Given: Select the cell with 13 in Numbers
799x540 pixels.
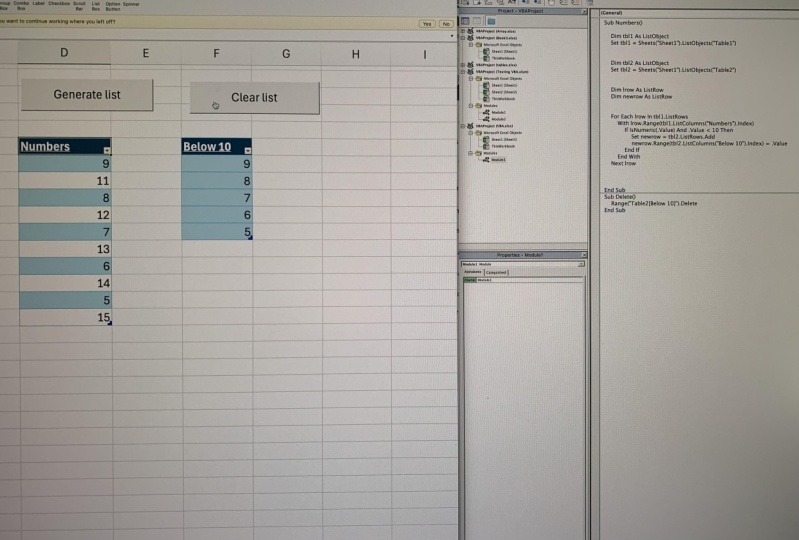Looking at the screenshot, I should click(65, 249).
